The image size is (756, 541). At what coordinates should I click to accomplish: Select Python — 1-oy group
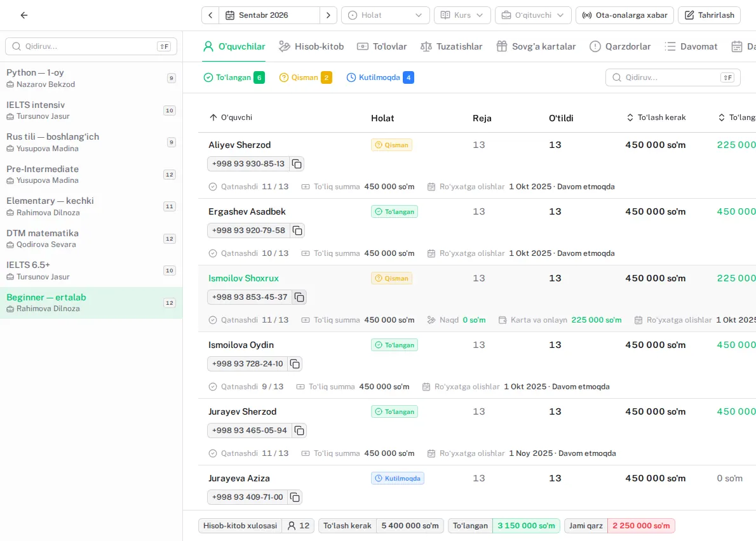pos(91,78)
